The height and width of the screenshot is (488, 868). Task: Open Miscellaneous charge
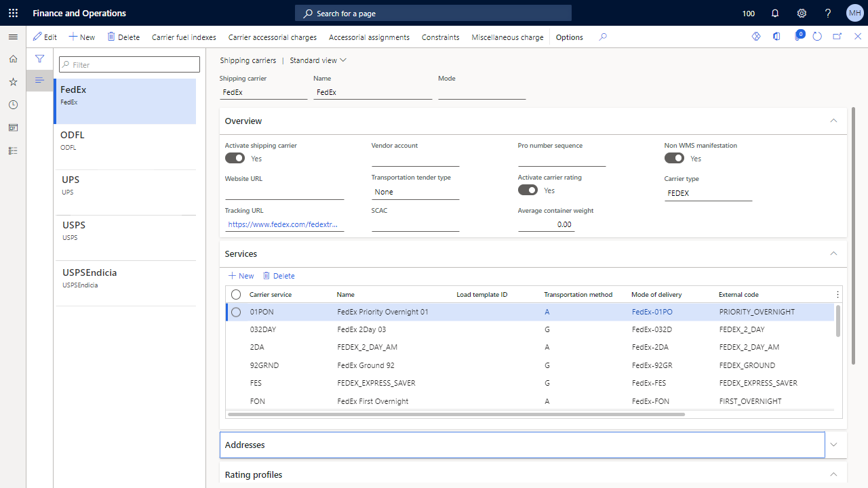coord(508,37)
